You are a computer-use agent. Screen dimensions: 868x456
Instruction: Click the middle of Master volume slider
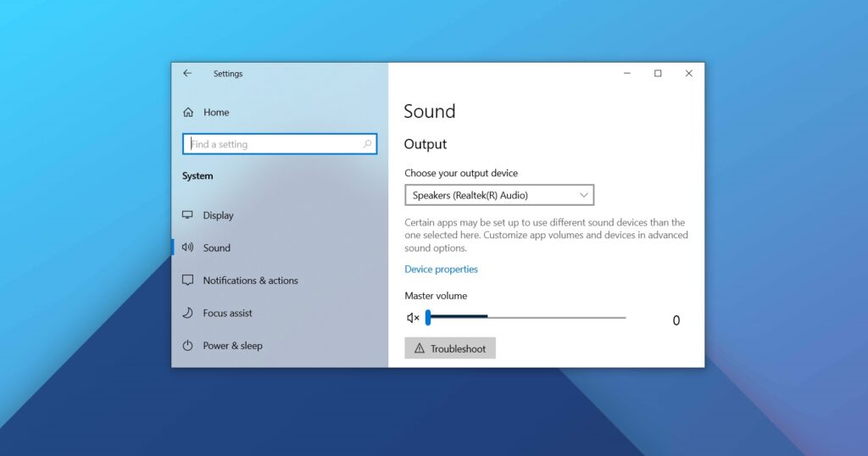click(x=526, y=318)
